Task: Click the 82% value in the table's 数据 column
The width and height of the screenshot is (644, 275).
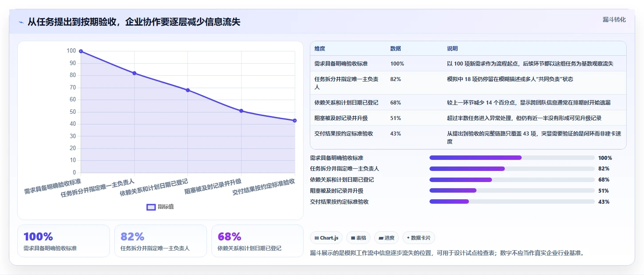Action: tap(396, 79)
